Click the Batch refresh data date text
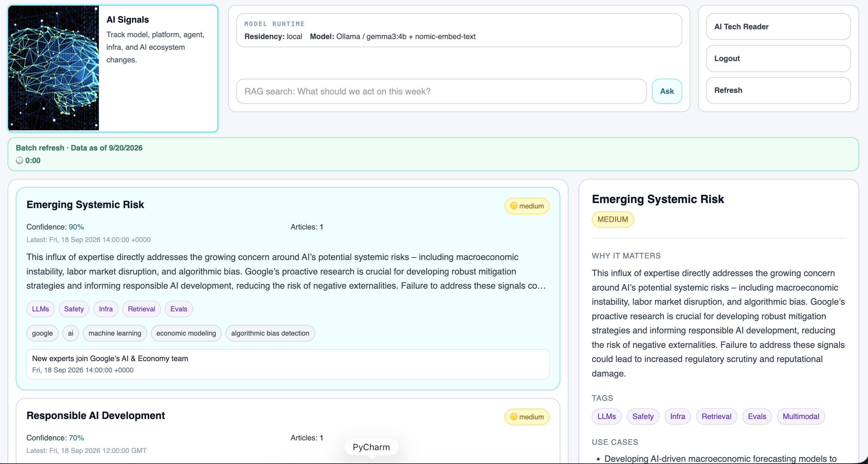This screenshot has width=868, height=464. [79, 148]
